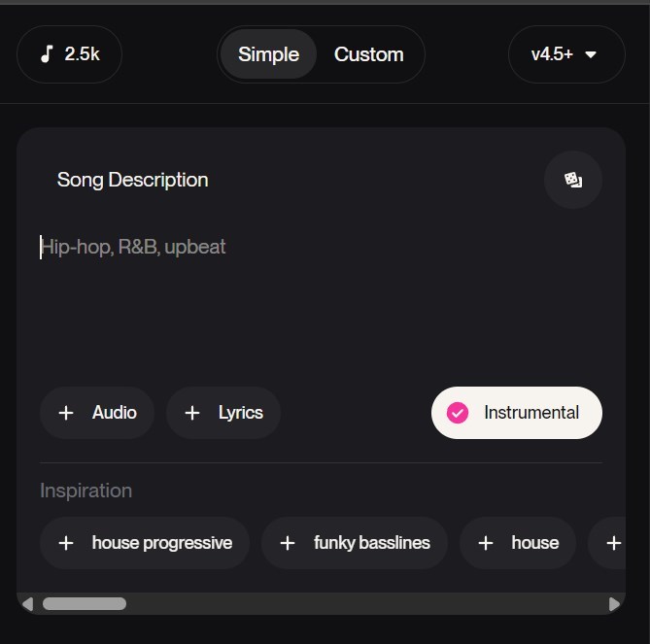Add the funky basslines inspiration tag
Image resolution: width=650 pixels, height=644 pixels.
355,543
